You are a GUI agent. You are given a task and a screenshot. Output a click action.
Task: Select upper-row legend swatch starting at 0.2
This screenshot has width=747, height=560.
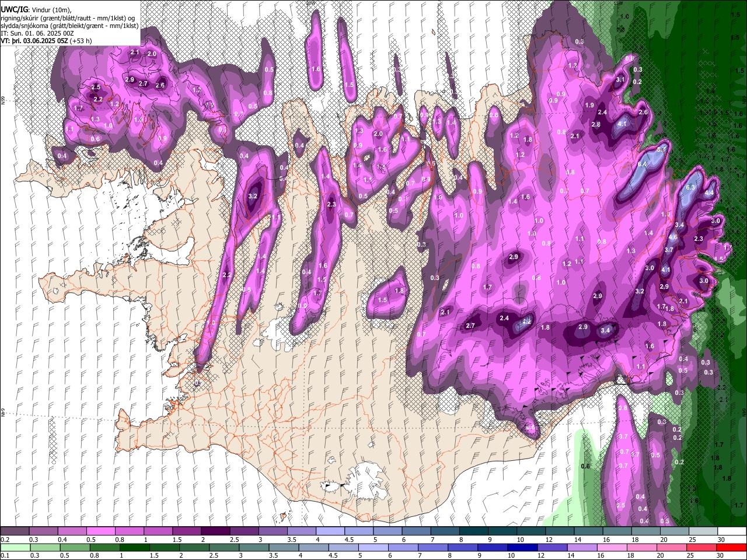coord(15,531)
